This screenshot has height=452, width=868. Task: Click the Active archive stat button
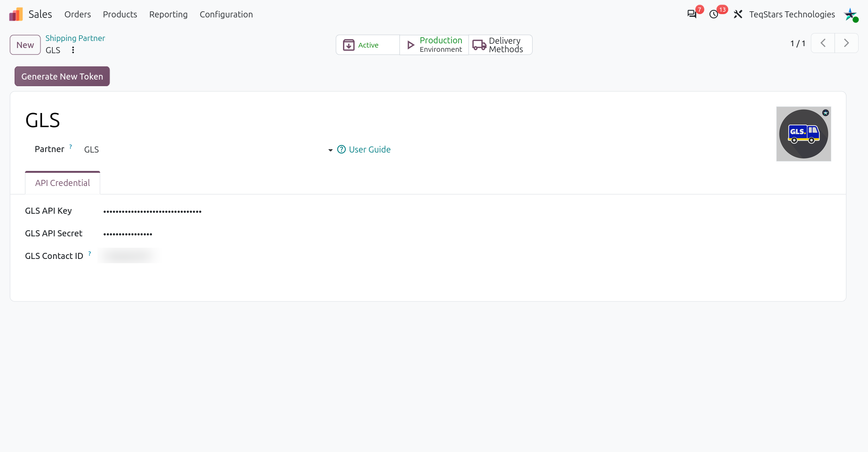[x=368, y=45]
